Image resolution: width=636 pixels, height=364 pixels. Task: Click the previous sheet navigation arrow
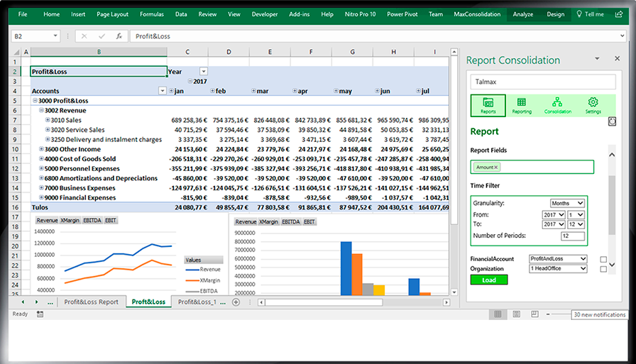23,302
